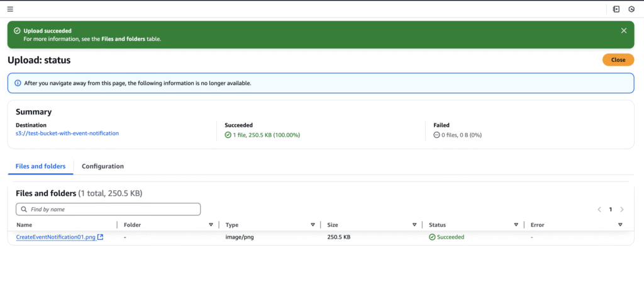Select the Files and folders tab
This screenshot has height=296, width=644.
click(x=40, y=166)
